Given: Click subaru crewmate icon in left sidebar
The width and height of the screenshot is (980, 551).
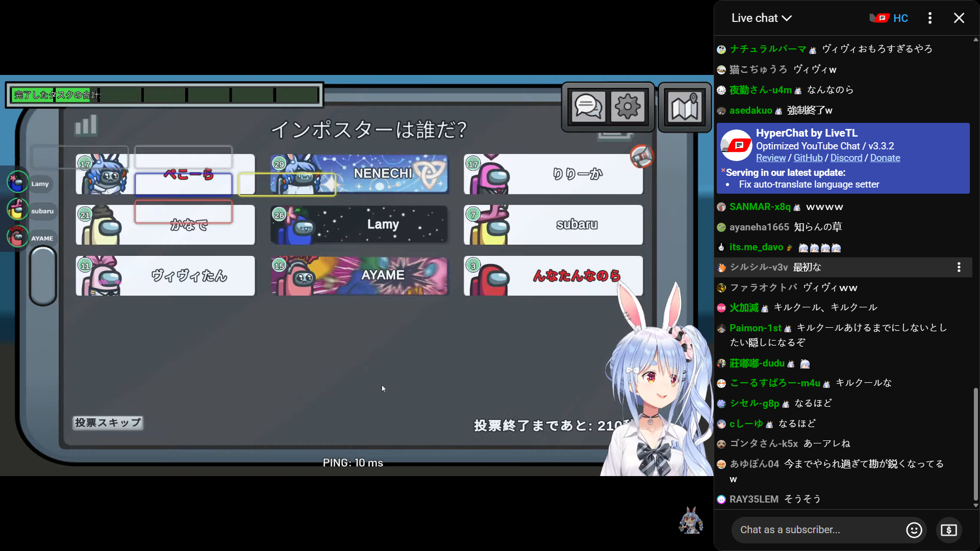Looking at the screenshot, I should 17,209.
